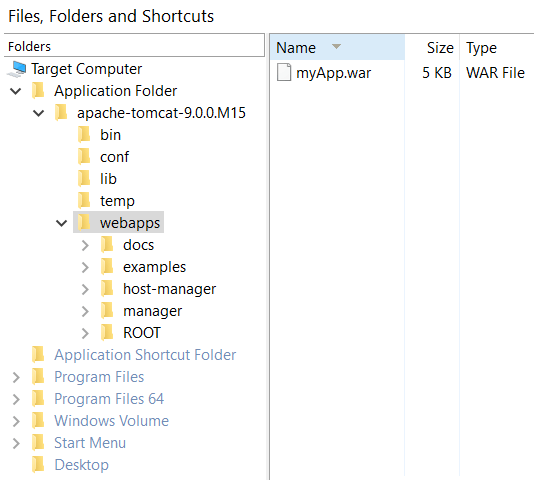Viewport: 534px width, 480px height.
Task: Click the lib folder icon
Action: click(84, 179)
